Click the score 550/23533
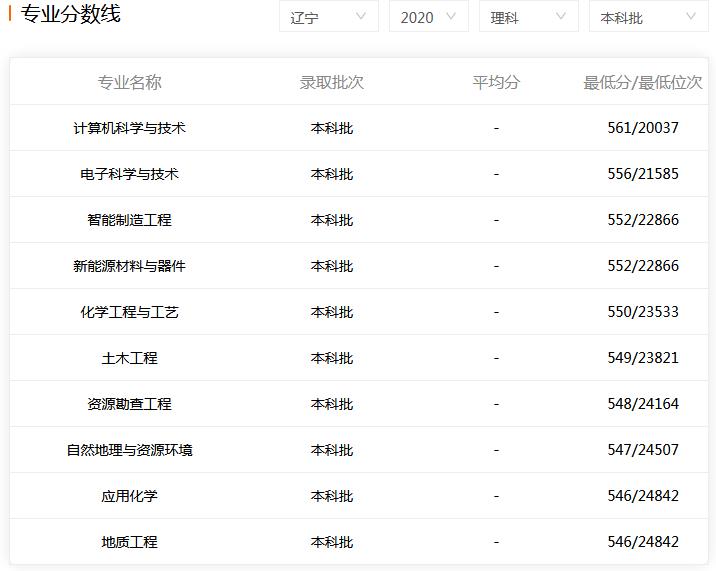The image size is (716, 571). (x=643, y=312)
